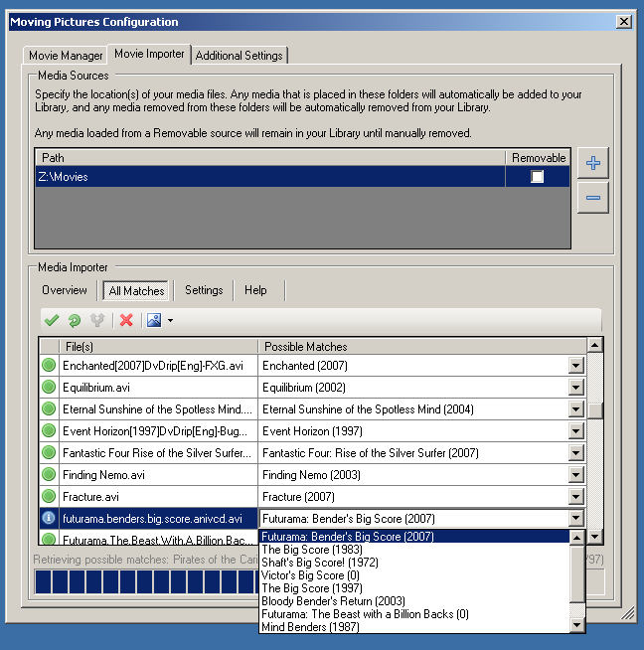Toggle Removable checkbox for Z:\Movies
The width and height of the screenshot is (644, 650).
tap(538, 177)
